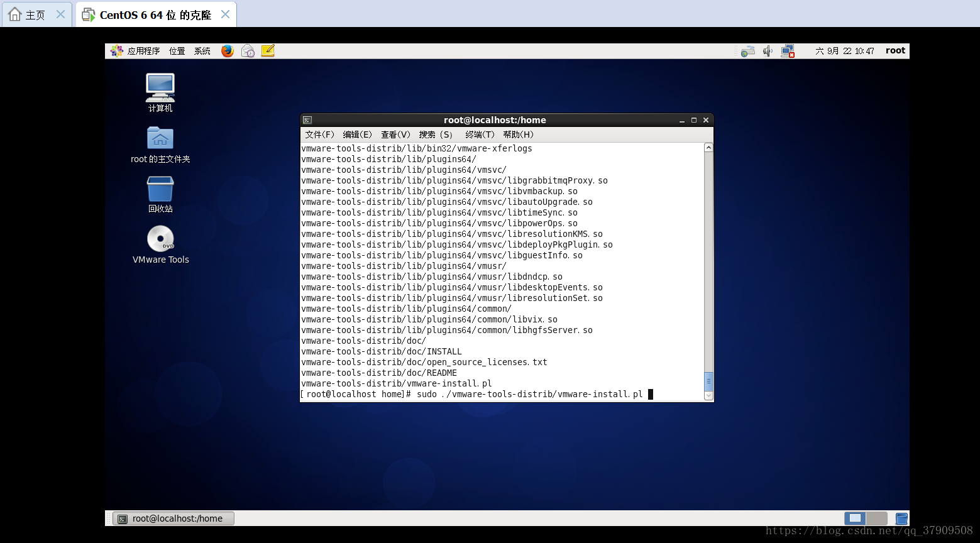Launch the notes editor panel icon

coord(268,51)
